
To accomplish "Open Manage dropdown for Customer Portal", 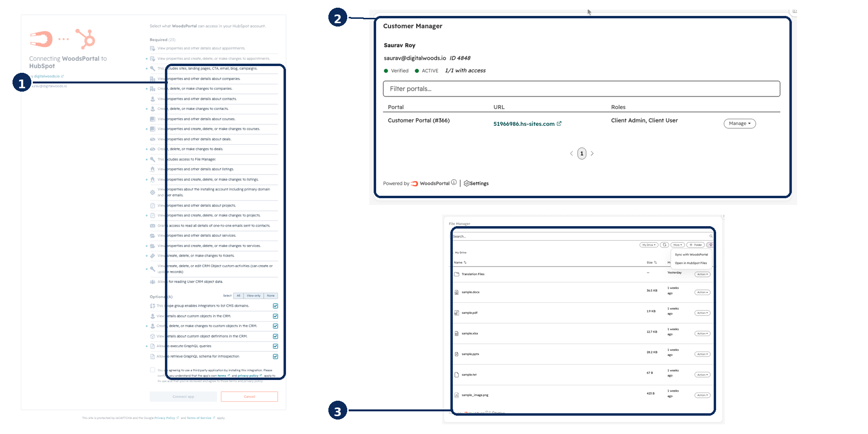I will point(740,123).
